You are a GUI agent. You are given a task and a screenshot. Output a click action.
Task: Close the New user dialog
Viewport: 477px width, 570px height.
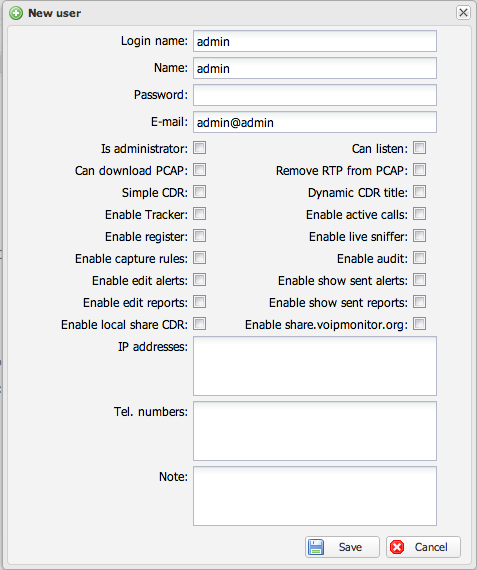tap(463, 13)
